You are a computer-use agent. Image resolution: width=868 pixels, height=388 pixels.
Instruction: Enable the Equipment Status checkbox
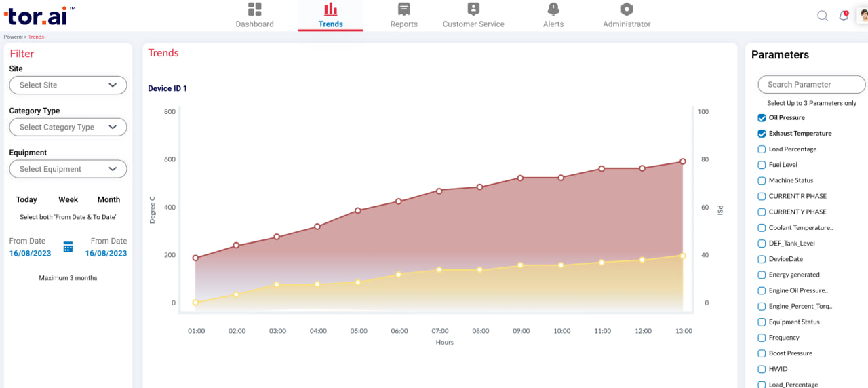762,322
